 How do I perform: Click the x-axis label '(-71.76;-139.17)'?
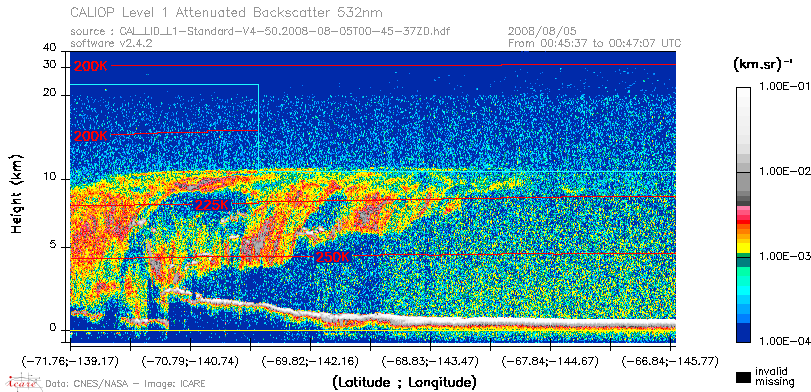[69, 361]
